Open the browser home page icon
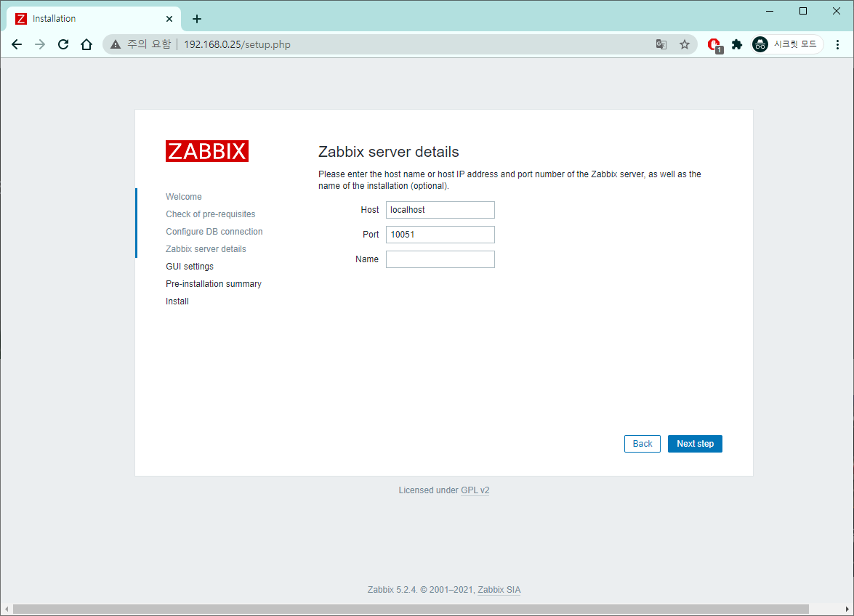The image size is (854, 616). click(x=86, y=44)
